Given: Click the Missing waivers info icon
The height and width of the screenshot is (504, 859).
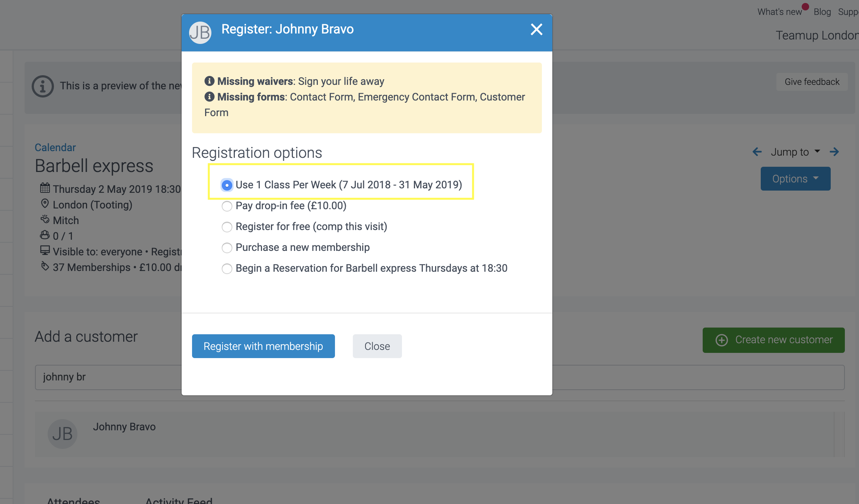Looking at the screenshot, I should click(210, 81).
